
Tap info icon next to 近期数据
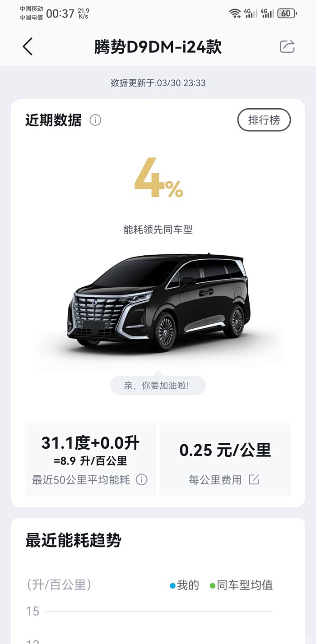coord(95,120)
